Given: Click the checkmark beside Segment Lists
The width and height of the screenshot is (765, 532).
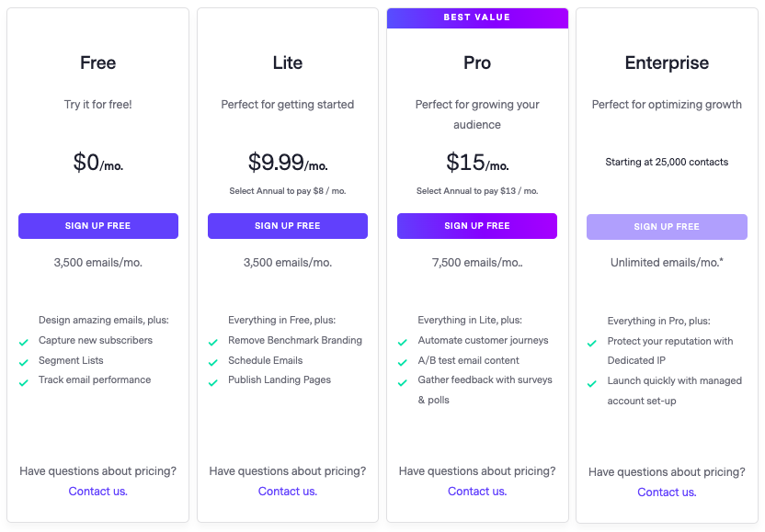Looking at the screenshot, I should tap(23, 362).
